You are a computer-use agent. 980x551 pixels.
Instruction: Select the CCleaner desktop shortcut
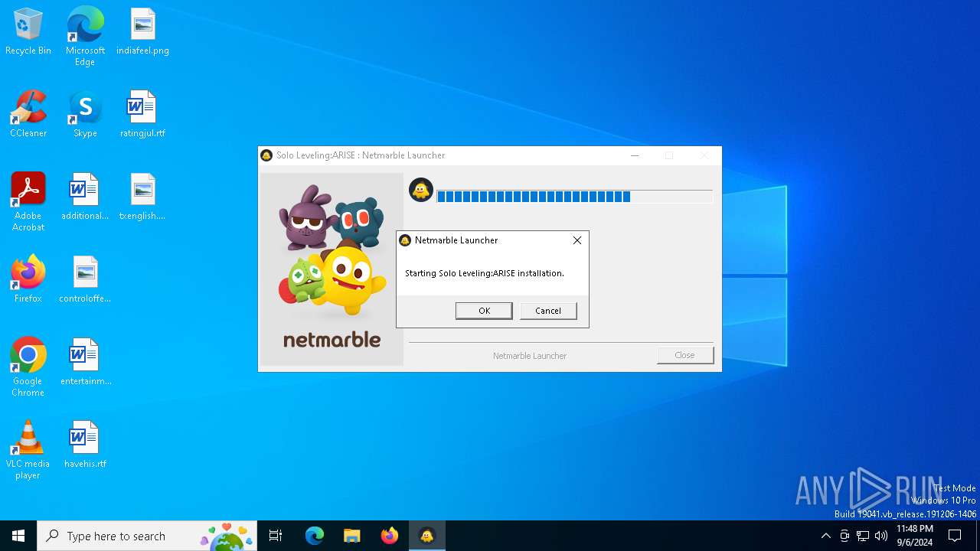coord(28,115)
